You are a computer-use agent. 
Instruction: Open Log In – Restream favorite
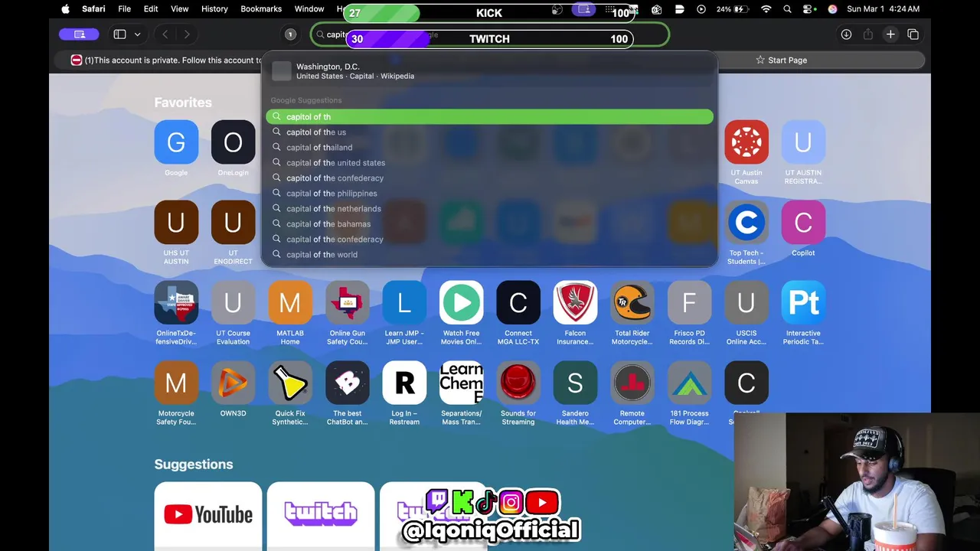[404, 383]
